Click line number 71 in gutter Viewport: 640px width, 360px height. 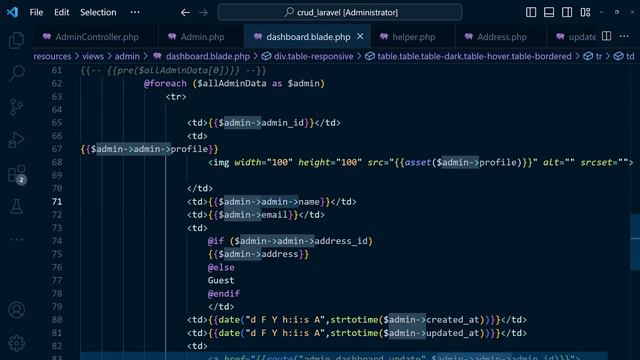57,202
